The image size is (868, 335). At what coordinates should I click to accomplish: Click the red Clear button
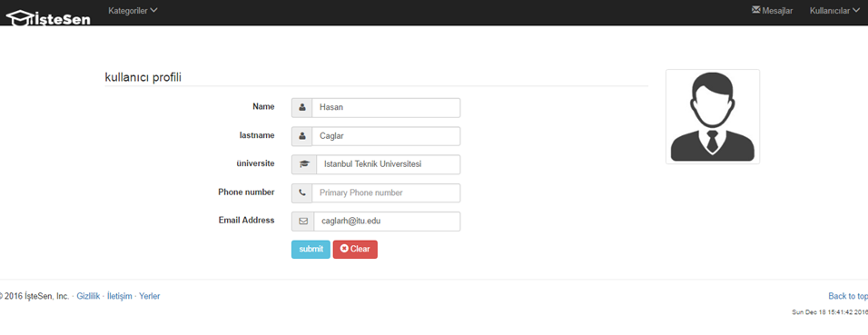click(x=355, y=249)
